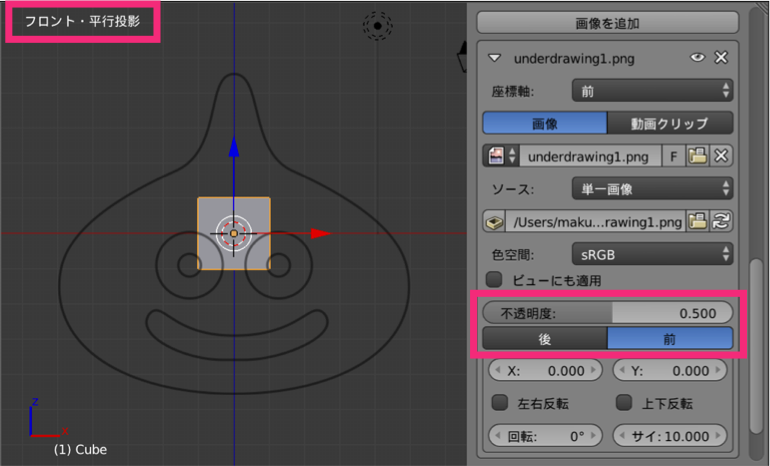The image size is (770, 466).
Task: Unlink the image datablock with X icon
Action: 721,156
